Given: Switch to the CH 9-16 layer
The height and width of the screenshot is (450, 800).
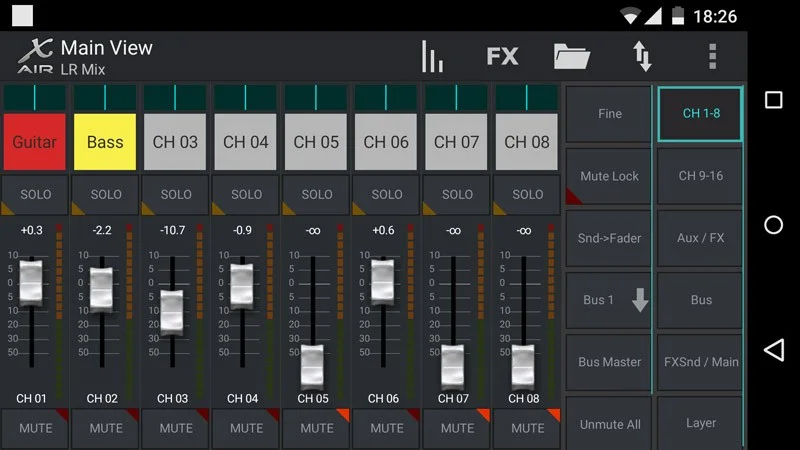Looking at the screenshot, I should 700,176.
